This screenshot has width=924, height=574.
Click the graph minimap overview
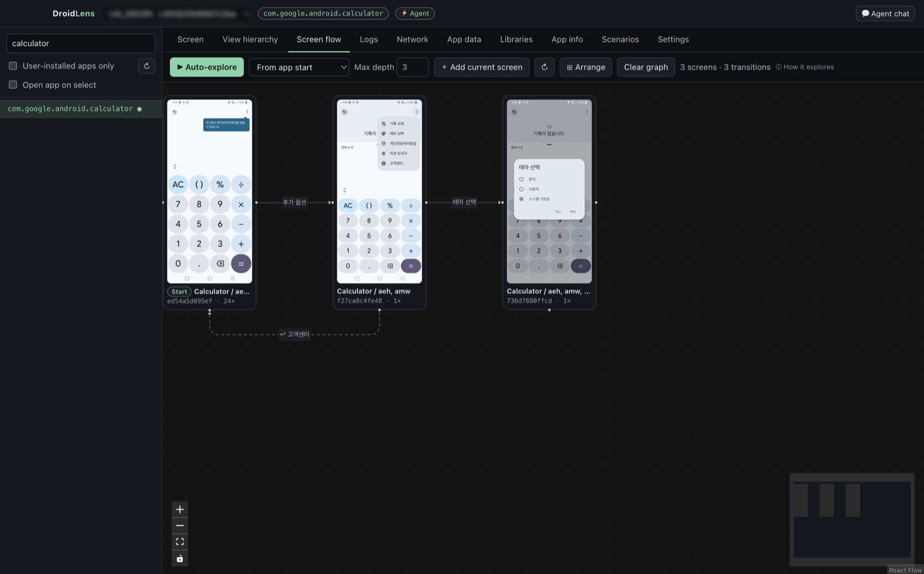pyautogui.click(x=852, y=520)
